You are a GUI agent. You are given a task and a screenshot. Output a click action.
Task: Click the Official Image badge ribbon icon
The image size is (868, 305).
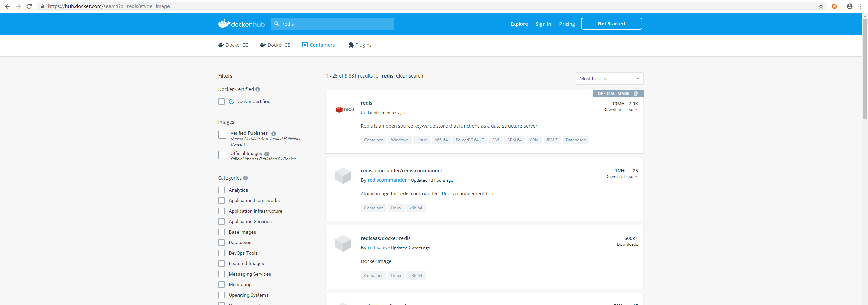pos(636,94)
